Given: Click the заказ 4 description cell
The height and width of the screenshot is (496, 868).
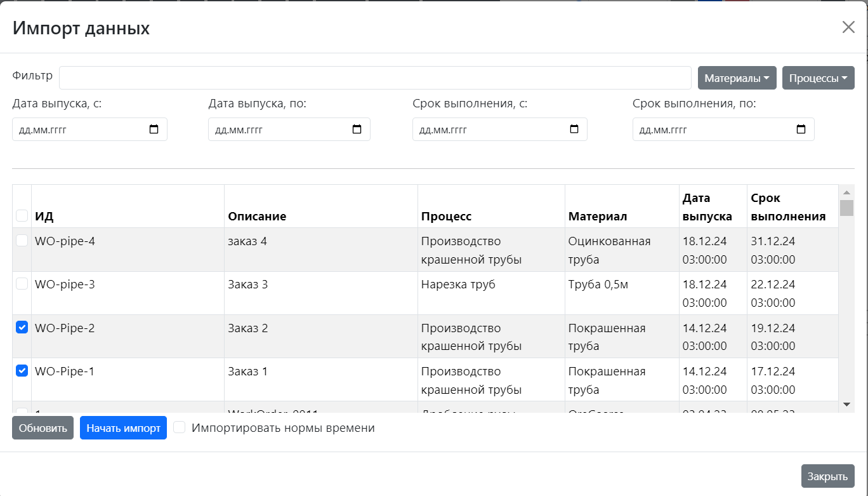Looking at the screenshot, I should (x=321, y=250).
